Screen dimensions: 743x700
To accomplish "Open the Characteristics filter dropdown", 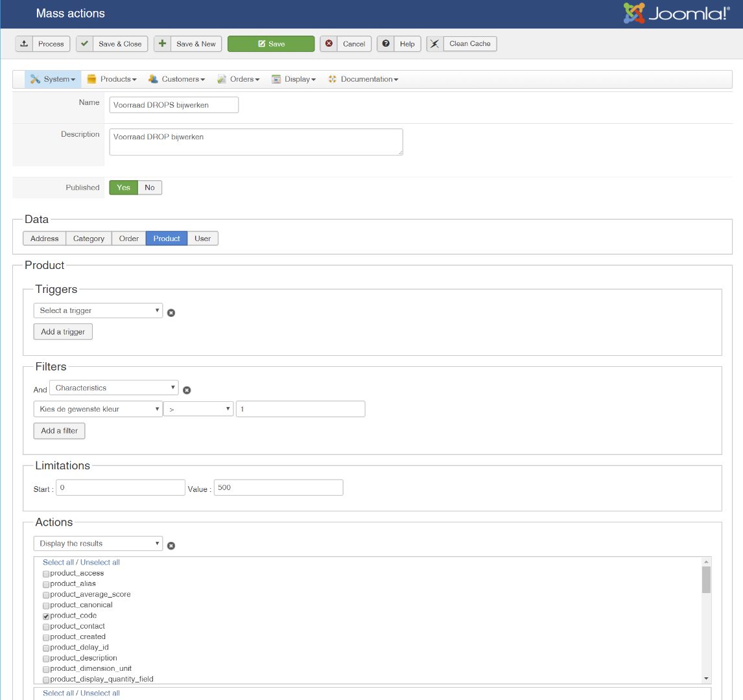I will tap(113, 388).
